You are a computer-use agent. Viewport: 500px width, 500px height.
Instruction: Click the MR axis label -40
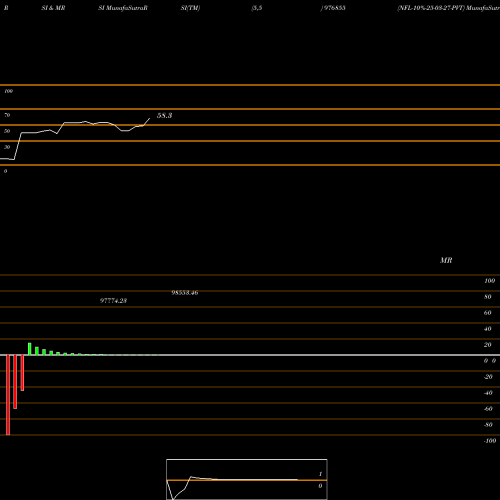click(488, 393)
